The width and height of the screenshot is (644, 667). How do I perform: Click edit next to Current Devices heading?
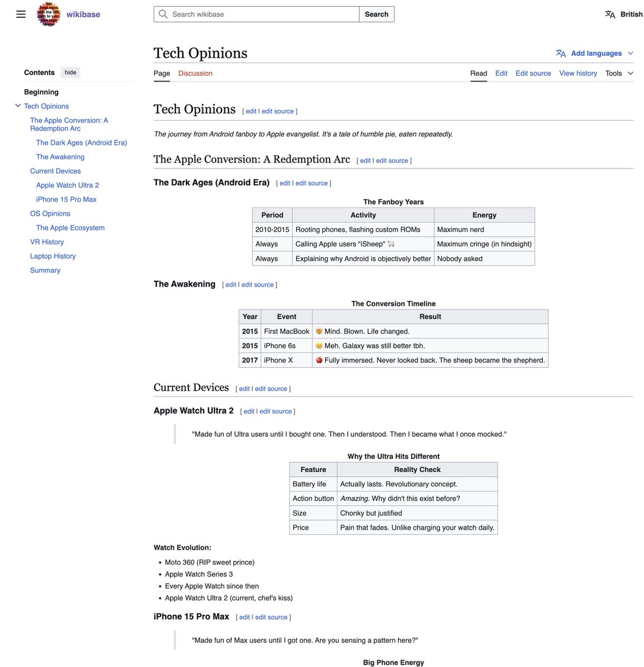pyautogui.click(x=244, y=389)
